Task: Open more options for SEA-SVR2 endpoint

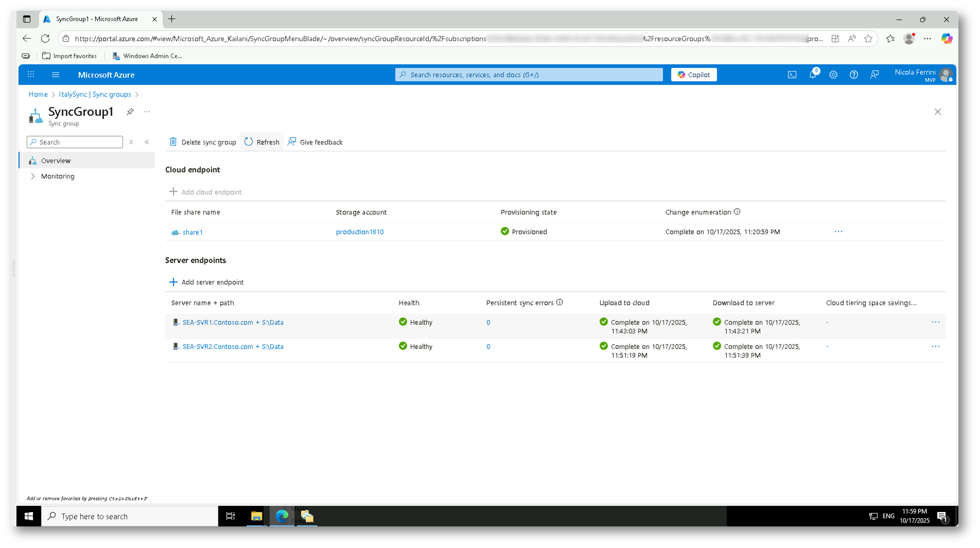Action: pos(935,346)
